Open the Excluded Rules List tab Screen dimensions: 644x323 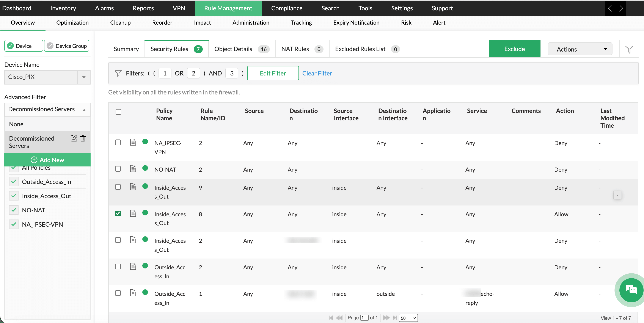coord(368,49)
